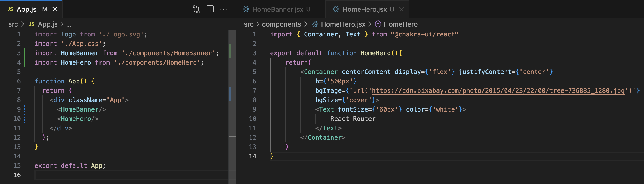Image resolution: width=644 pixels, height=184 pixels.
Task: Open the More Actions ellipsis menu
Action: point(224,9)
